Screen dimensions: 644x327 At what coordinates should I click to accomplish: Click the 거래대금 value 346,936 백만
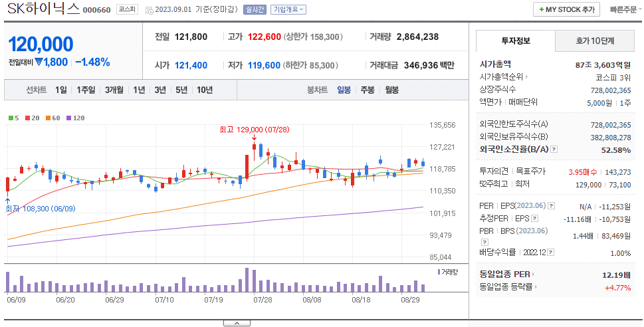pos(429,65)
